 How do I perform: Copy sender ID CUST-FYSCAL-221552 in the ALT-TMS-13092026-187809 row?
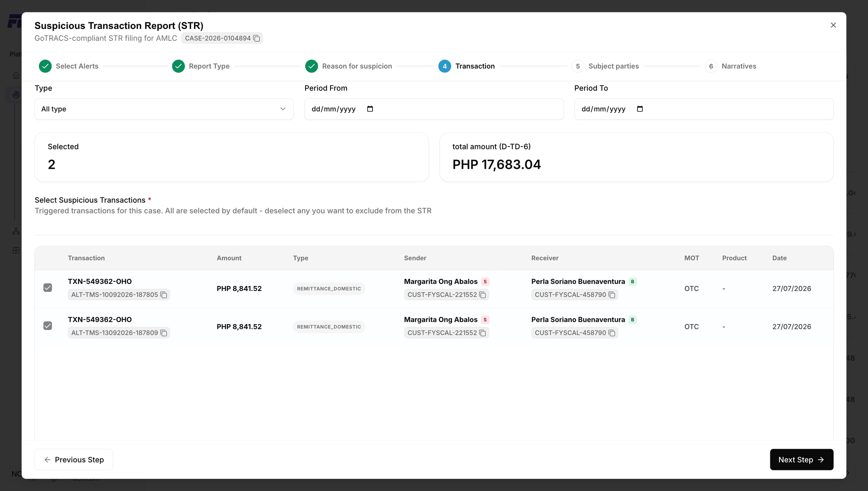pyautogui.click(x=482, y=333)
